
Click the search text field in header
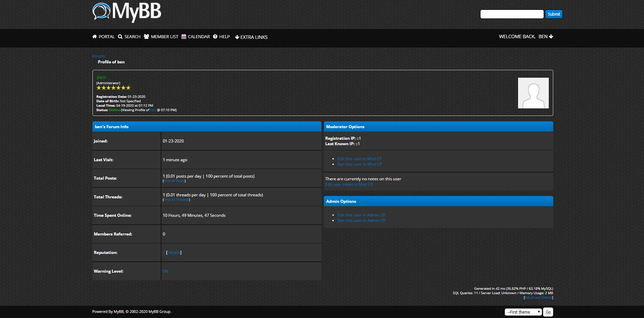pos(512,14)
